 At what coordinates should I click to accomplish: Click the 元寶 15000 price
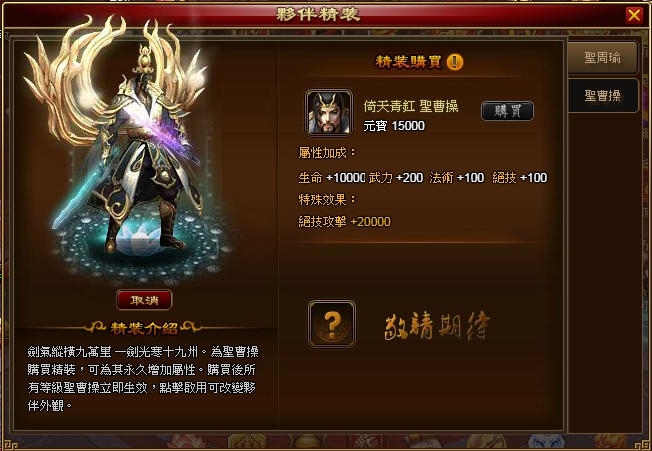click(394, 126)
